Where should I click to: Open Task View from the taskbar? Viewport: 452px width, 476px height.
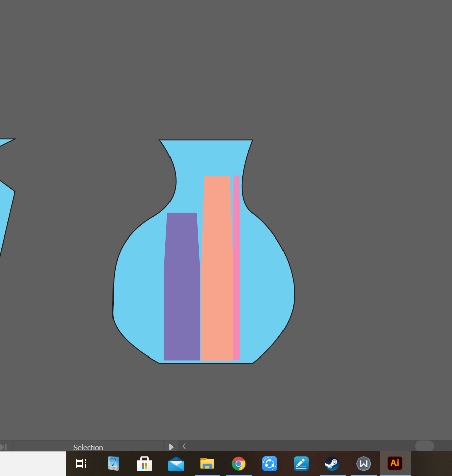(81, 463)
